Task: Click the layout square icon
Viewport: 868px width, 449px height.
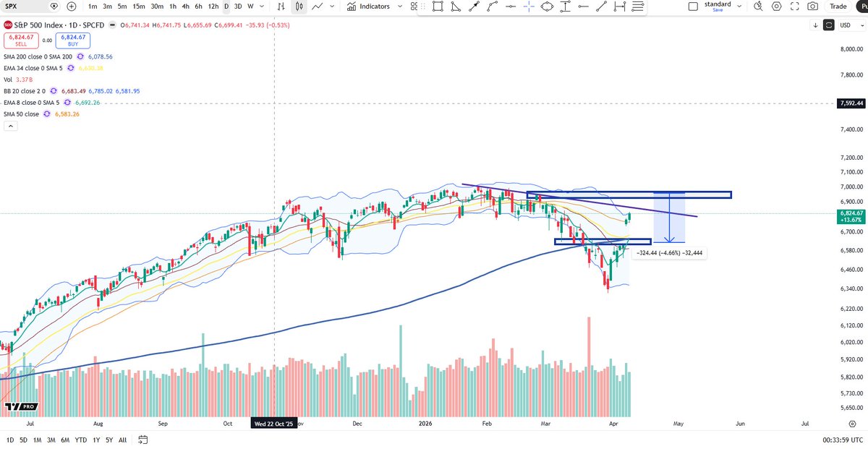Action: (693, 7)
